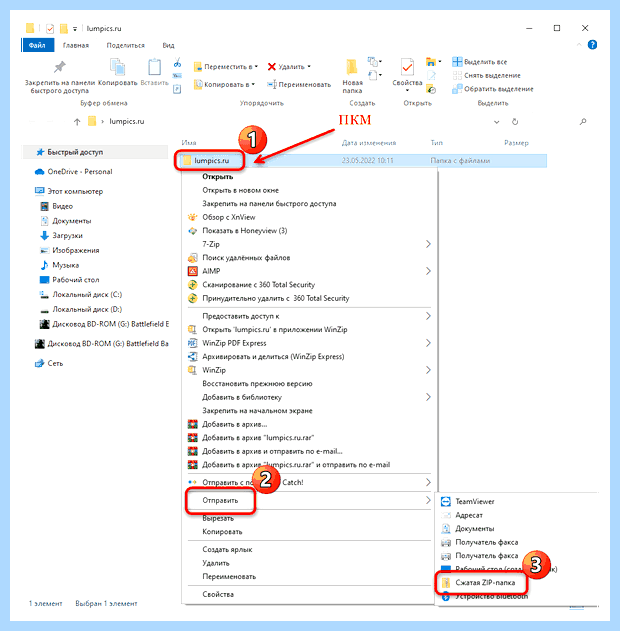
Task: Click the Copy ribbon icon
Action: tap(117, 67)
